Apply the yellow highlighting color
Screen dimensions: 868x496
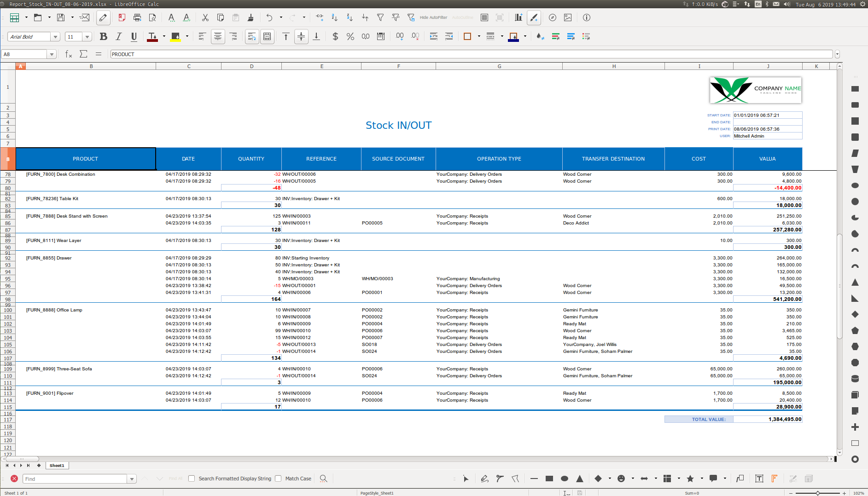tap(175, 36)
